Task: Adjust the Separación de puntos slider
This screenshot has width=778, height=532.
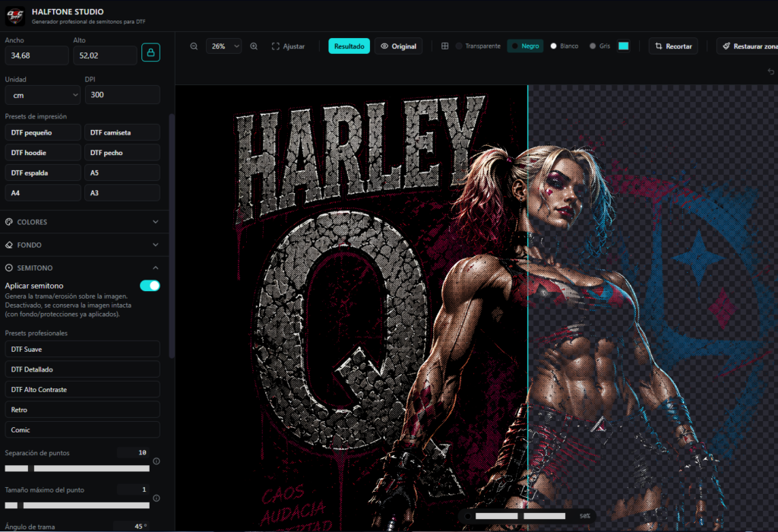Action: pos(77,468)
